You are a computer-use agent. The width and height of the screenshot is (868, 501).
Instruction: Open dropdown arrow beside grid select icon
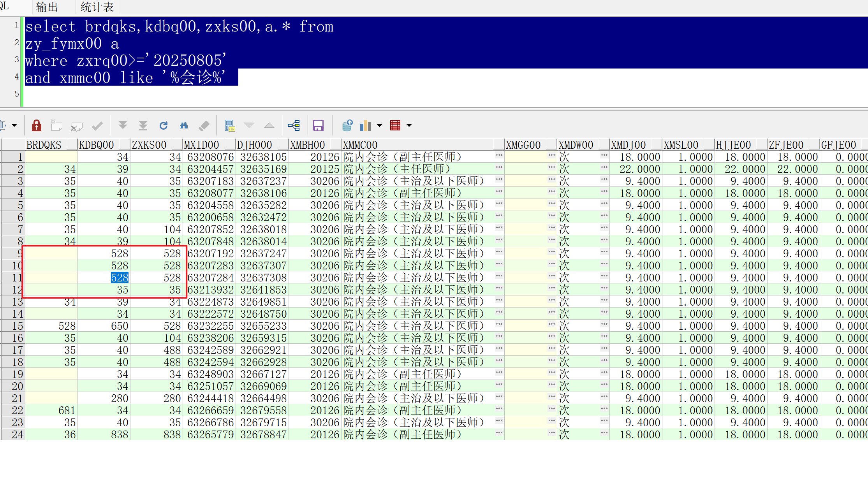(x=14, y=125)
